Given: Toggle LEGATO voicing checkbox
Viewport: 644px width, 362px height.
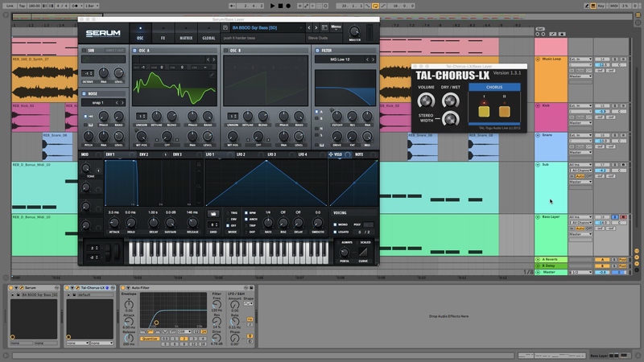Looking at the screenshot, I should [x=335, y=232].
